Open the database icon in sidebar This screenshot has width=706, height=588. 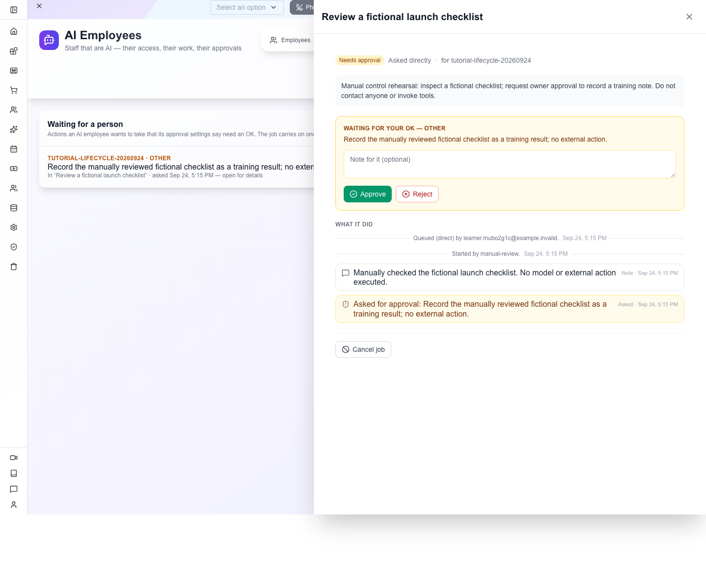[x=14, y=208]
